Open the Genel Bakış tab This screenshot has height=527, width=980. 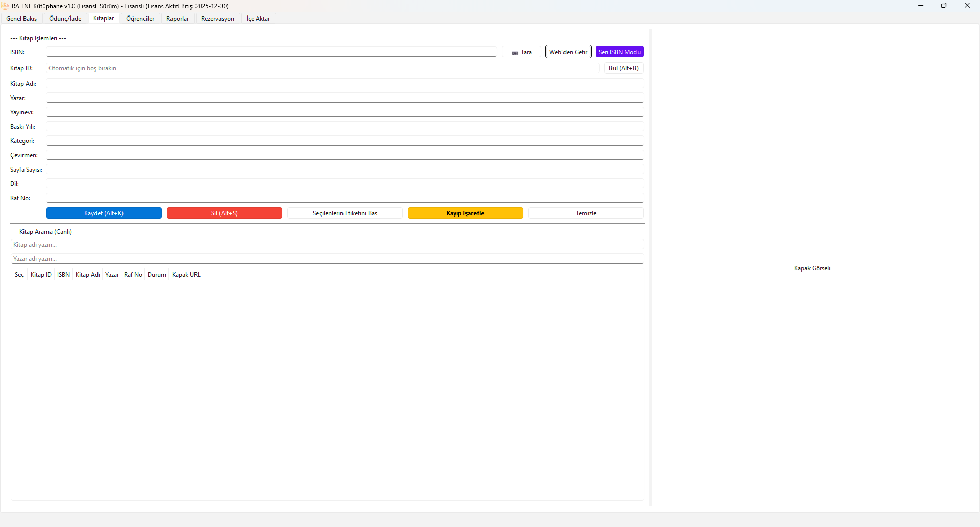point(21,19)
